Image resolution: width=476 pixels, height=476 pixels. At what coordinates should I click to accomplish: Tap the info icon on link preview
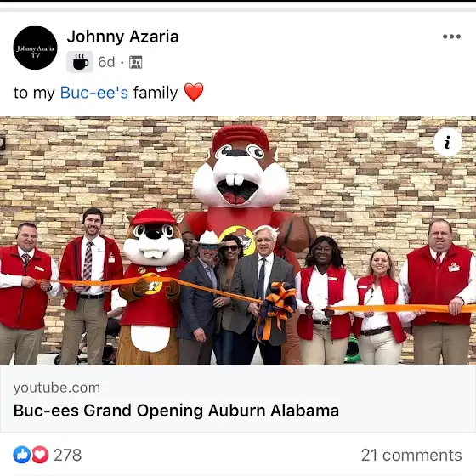click(447, 143)
